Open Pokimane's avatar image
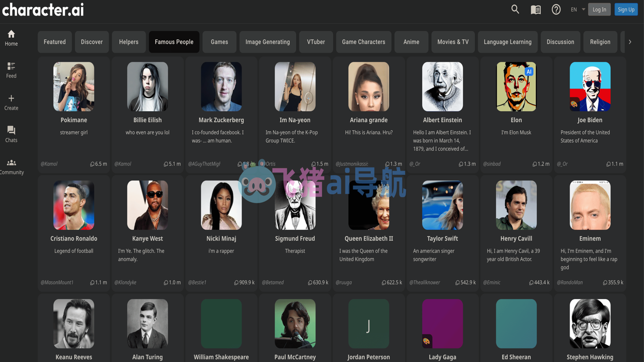The image size is (644, 362). pos(73,86)
